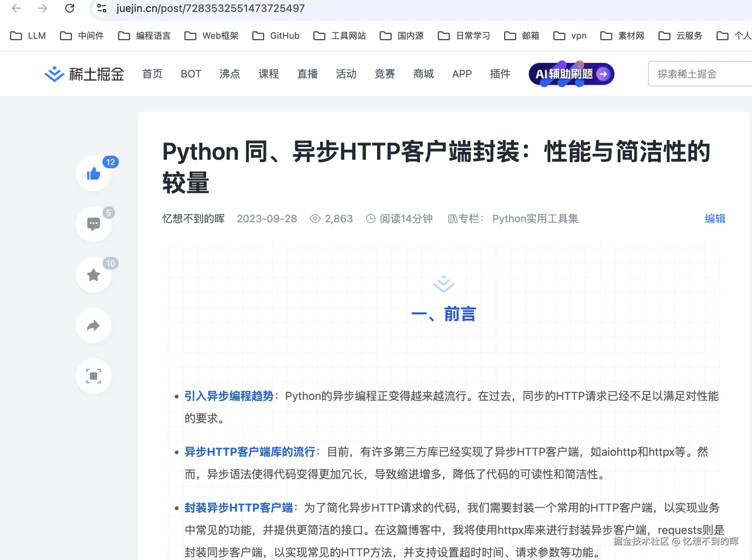Click the AI辅助刷题 promo banner
Screen dimensions: 752x560
coord(572,74)
